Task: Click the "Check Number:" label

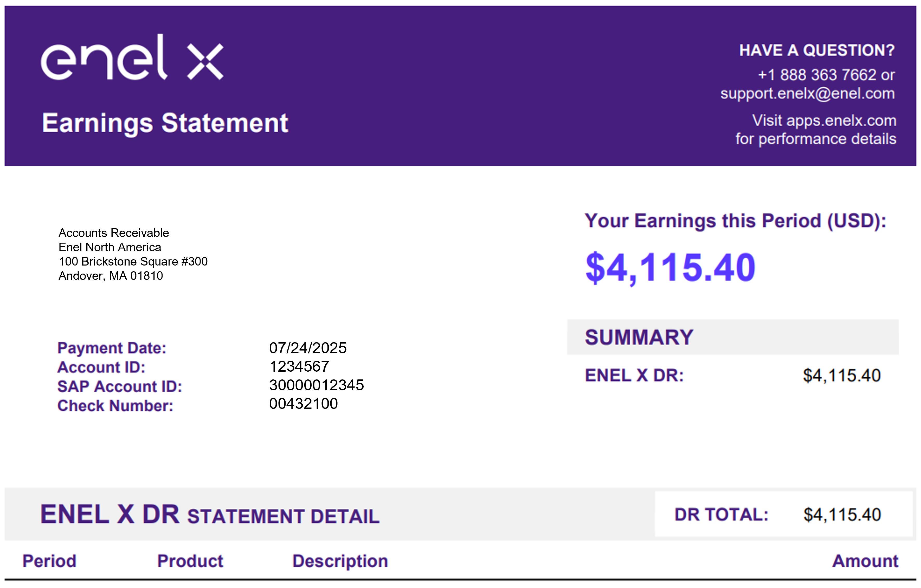Action: coord(115,406)
